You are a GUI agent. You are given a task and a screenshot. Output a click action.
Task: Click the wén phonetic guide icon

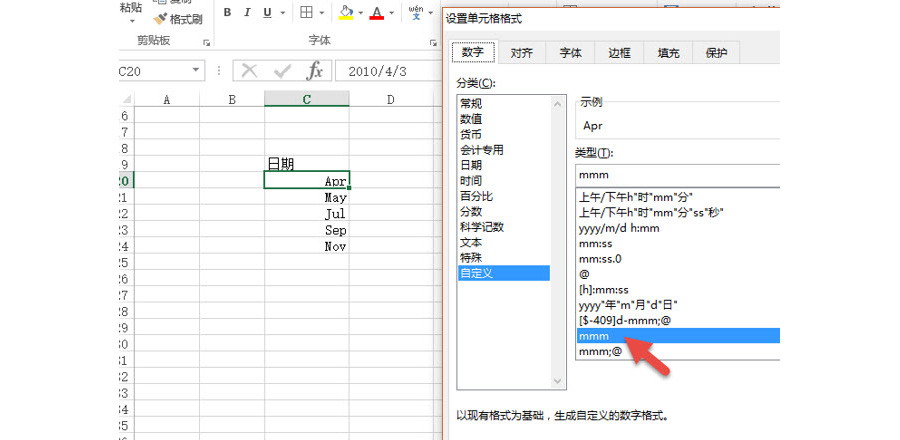tap(416, 12)
